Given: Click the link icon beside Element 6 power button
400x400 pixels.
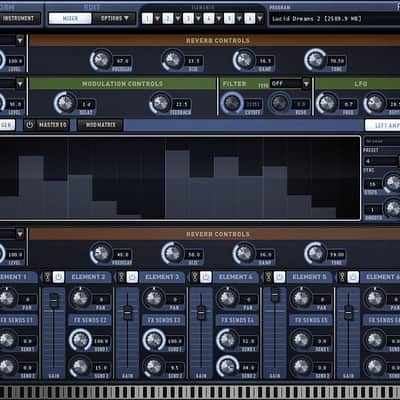Looking at the screenshot, I should pyautogui.click(x=342, y=277).
